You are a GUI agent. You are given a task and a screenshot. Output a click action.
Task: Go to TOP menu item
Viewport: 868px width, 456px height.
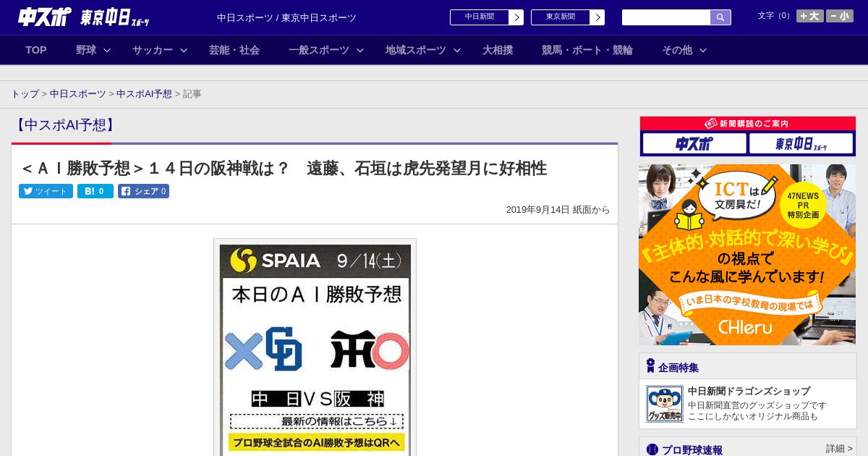coord(36,50)
